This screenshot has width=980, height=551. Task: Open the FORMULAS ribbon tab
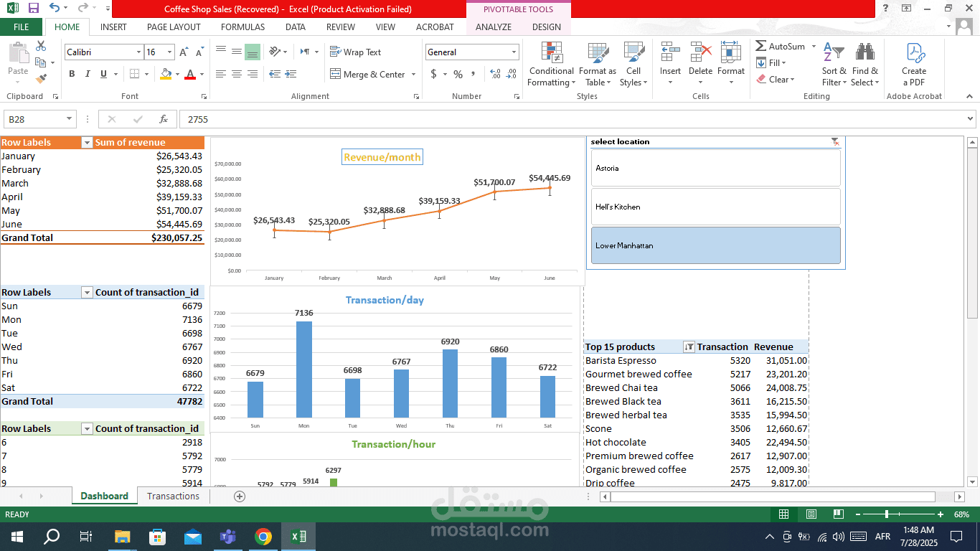tap(242, 27)
